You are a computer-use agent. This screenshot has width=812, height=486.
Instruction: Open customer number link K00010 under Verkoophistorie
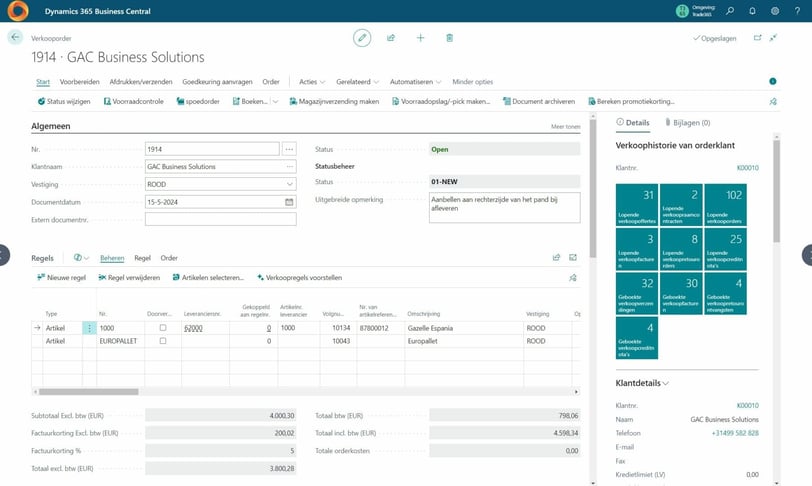coord(748,168)
